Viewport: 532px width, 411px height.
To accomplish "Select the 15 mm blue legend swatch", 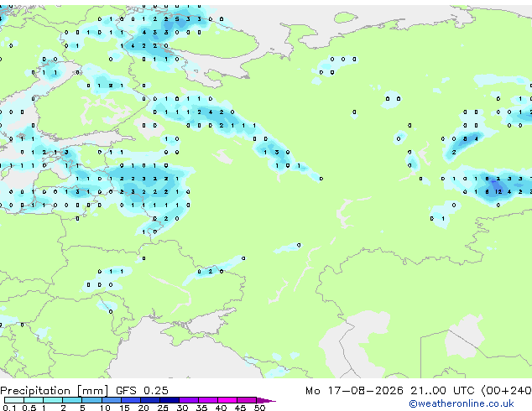I will coord(131,400).
